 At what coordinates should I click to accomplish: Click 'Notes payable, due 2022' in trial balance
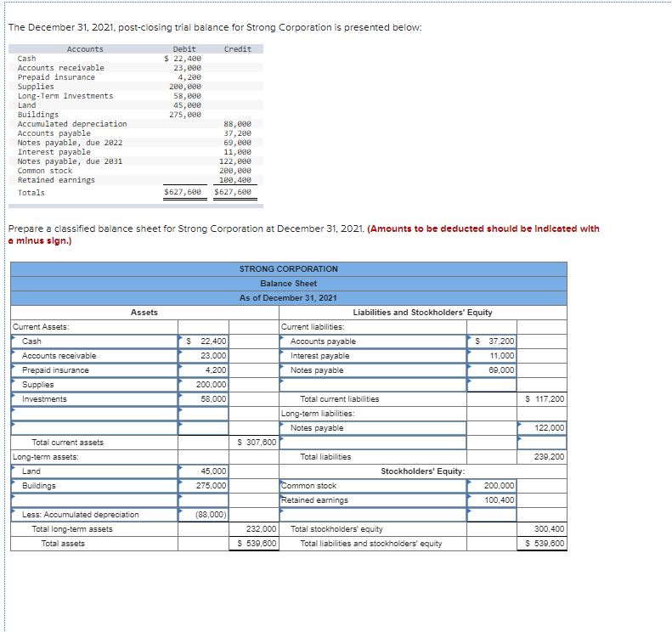click(70, 143)
